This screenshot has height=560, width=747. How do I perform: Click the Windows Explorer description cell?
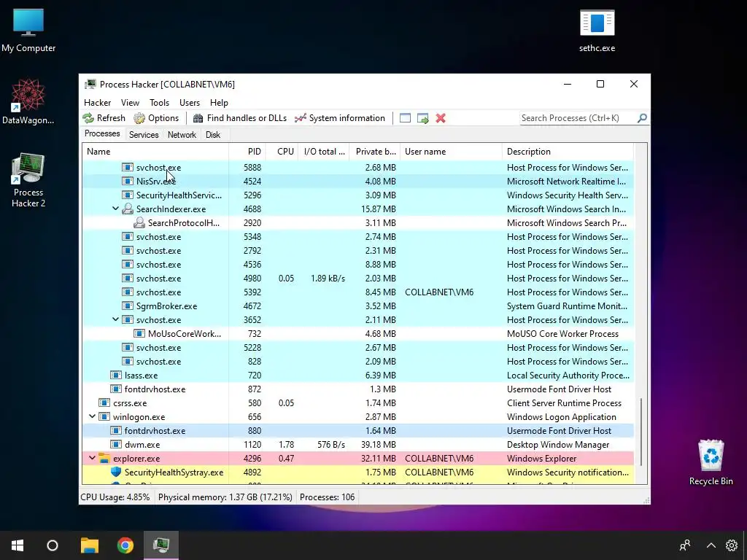click(542, 458)
